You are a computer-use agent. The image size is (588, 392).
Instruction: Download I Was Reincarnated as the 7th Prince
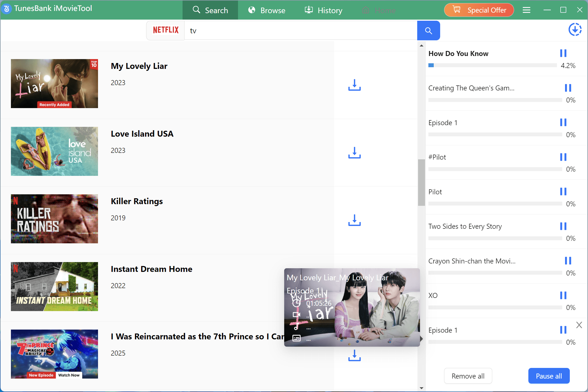point(354,355)
